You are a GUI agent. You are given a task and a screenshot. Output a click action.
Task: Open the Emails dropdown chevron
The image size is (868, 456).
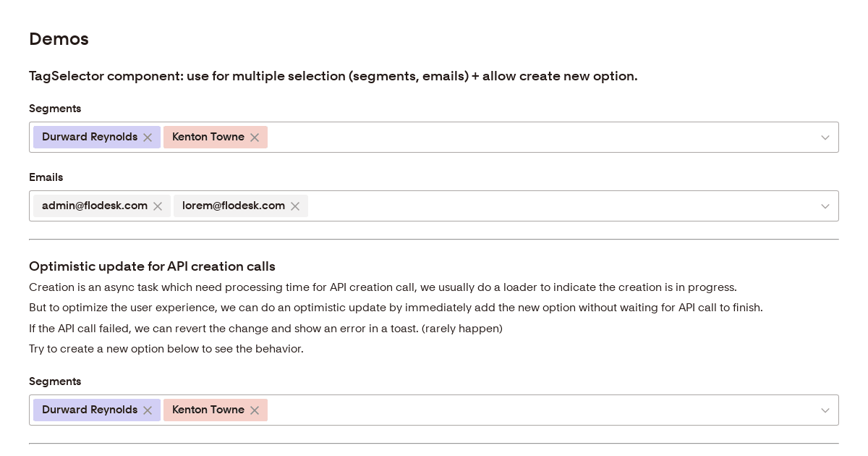click(825, 206)
